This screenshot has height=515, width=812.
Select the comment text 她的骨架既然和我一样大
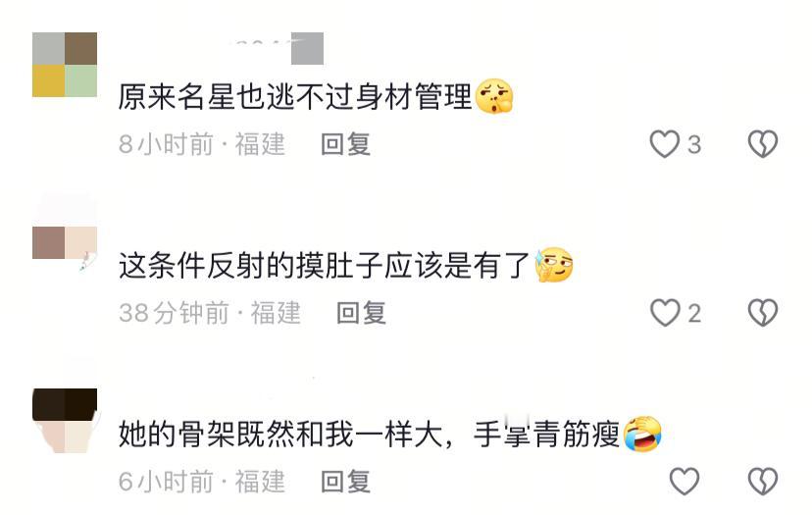click(x=280, y=435)
